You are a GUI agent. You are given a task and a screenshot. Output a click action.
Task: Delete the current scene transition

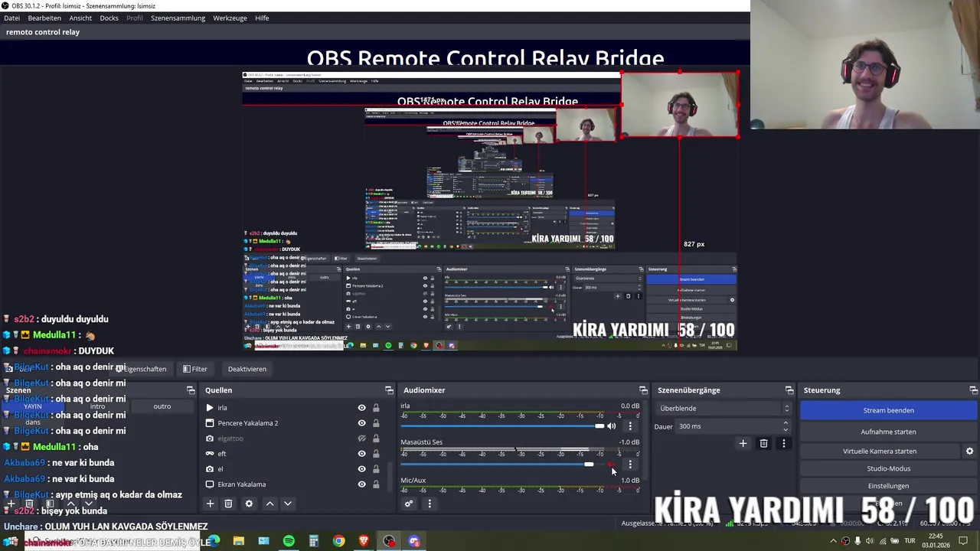click(x=763, y=443)
